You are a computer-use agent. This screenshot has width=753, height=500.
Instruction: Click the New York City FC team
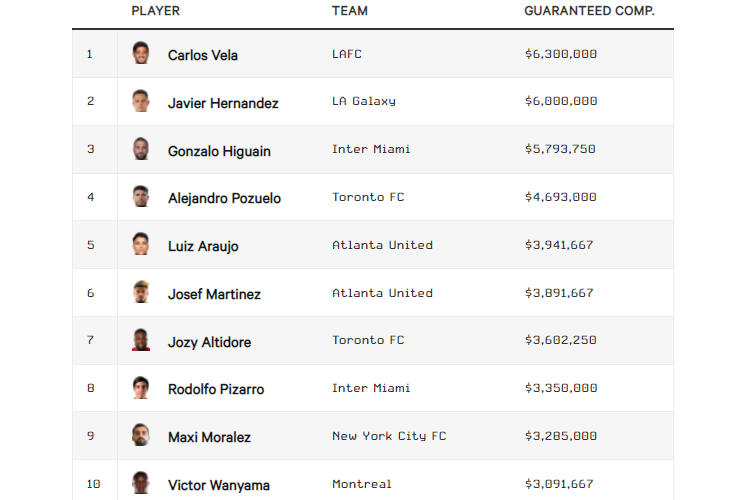[389, 436]
